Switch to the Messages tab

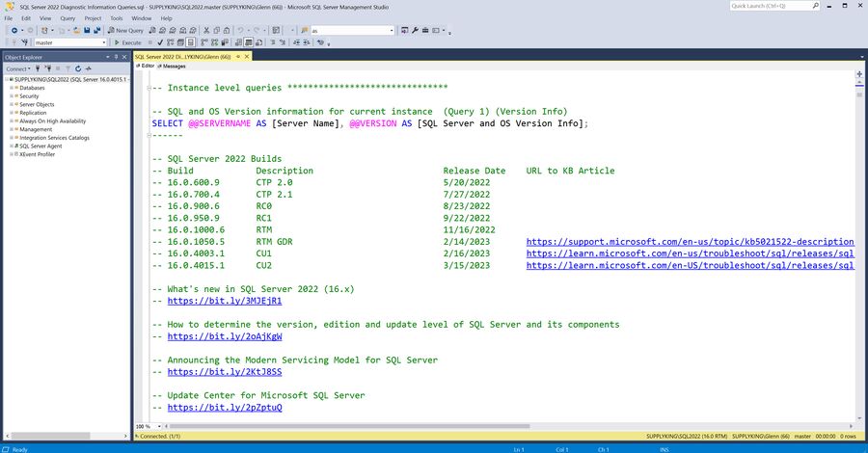click(x=172, y=66)
